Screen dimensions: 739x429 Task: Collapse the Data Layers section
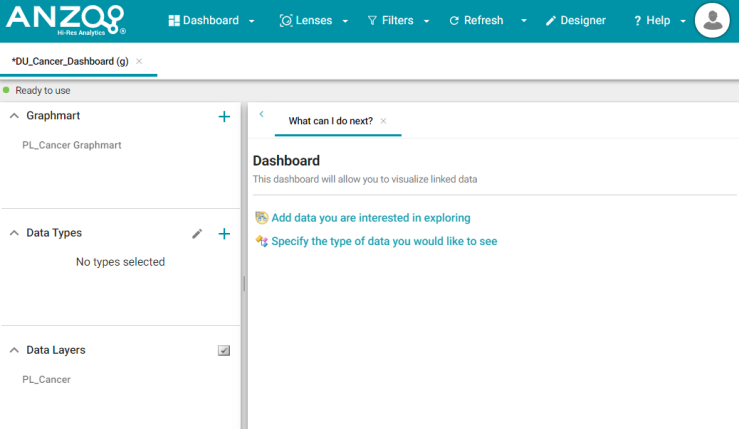point(14,350)
